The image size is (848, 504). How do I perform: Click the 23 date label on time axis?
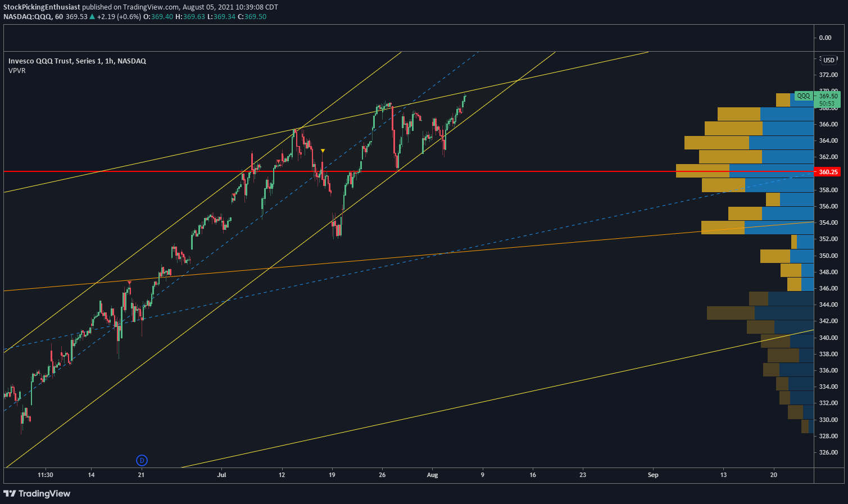point(583,475)
